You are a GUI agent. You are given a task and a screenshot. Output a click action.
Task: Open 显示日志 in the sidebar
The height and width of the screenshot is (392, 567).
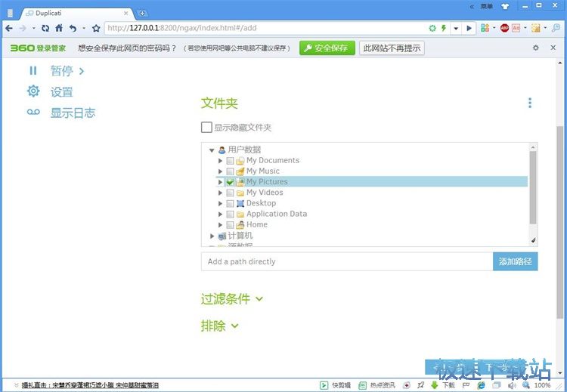(x=73, y=113)
